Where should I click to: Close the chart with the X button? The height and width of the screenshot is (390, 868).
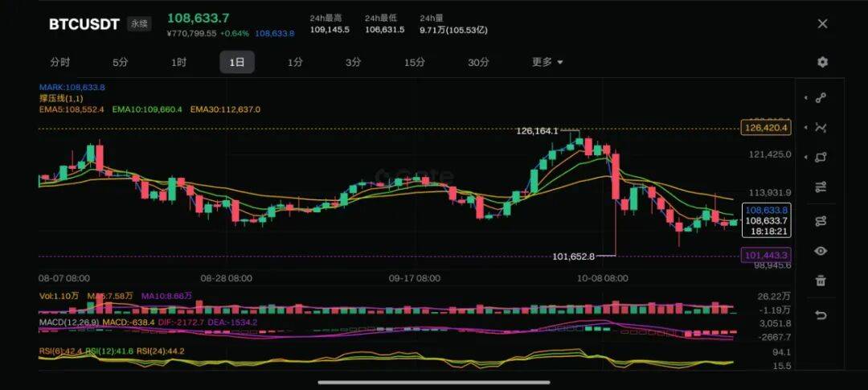pyautogui.click(x=822, y=24)
